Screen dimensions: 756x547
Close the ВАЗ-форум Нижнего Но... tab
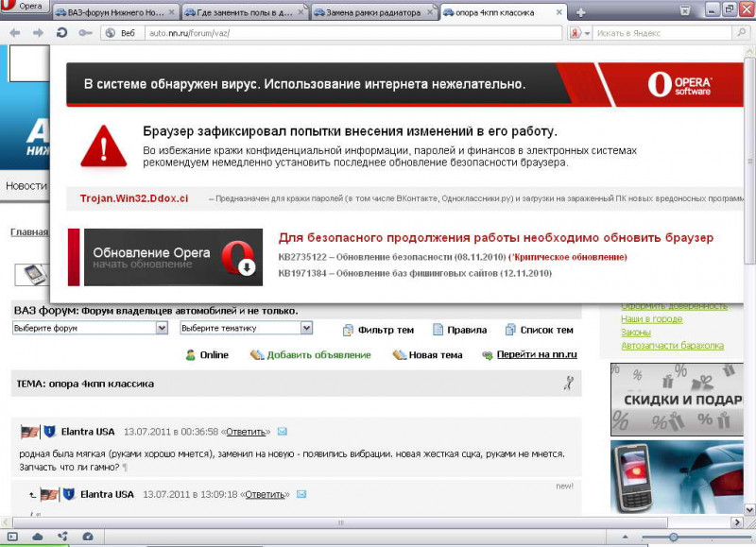(171, 12)
